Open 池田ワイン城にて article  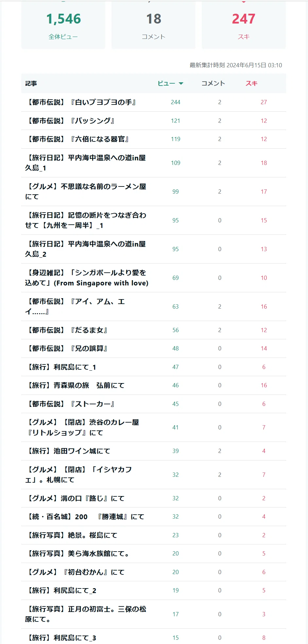click(x=68, y=451)
